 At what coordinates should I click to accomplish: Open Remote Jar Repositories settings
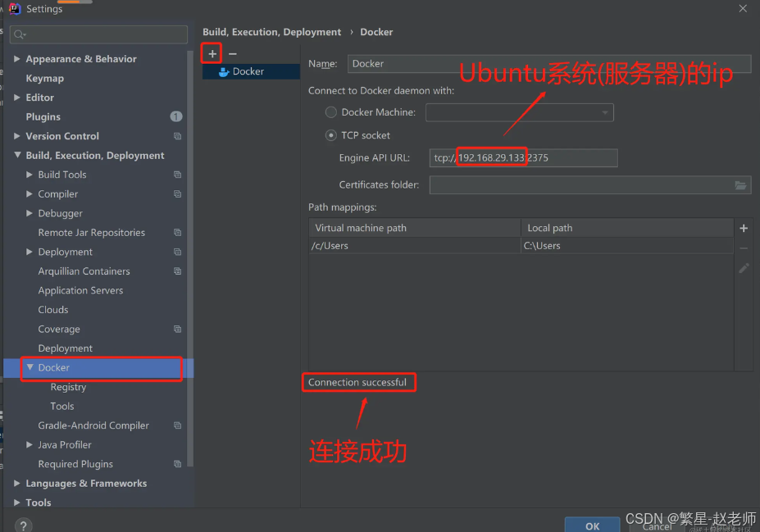click(92, 233)
